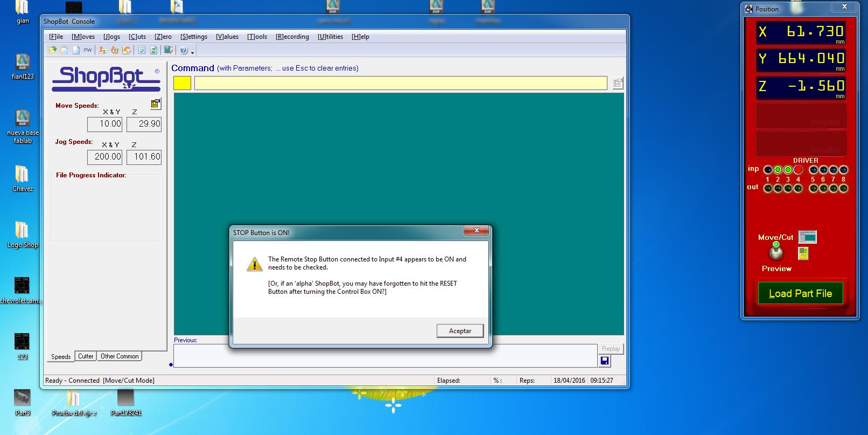Screen dimensions: 868x435
Task: Click the red input 4 indicator light
Action: click(x=798, y=170)
